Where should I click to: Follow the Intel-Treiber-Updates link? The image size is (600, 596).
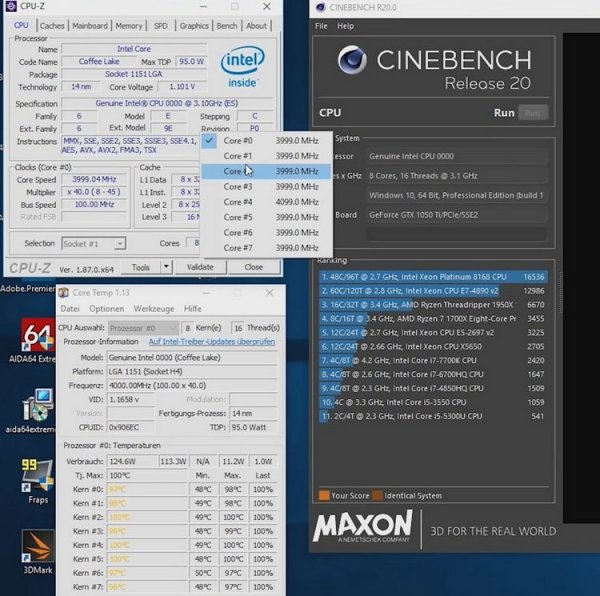212,342
